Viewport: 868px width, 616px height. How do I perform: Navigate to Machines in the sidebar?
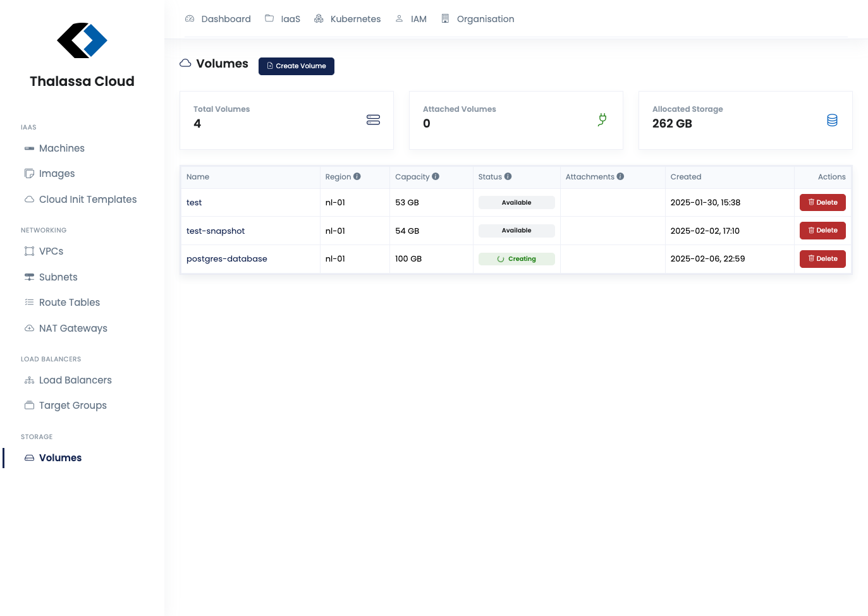pyautogui.click(x=61, y=148)
